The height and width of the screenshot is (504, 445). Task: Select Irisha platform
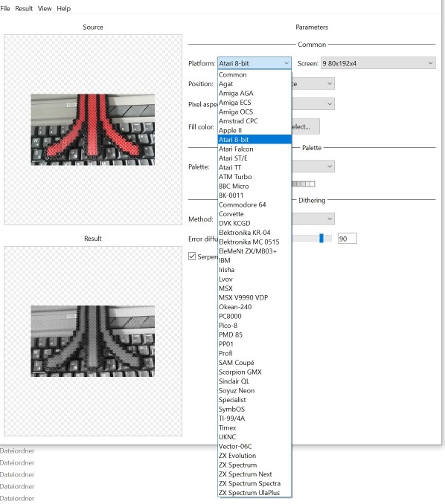[x=254, y=270]
